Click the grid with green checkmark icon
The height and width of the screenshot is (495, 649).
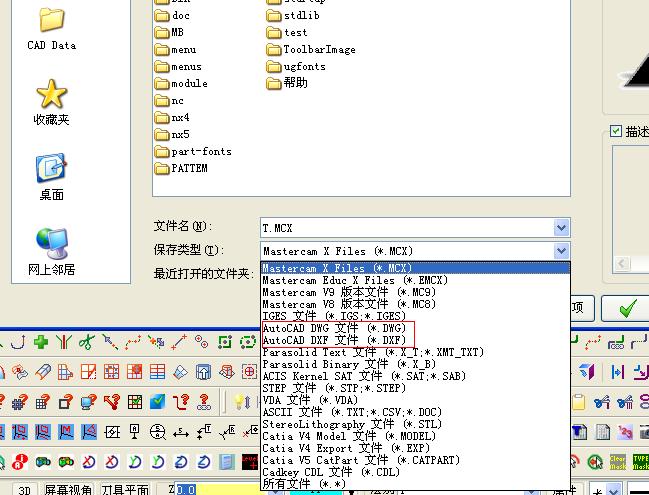pyautogui.click(x=135, y=401)
